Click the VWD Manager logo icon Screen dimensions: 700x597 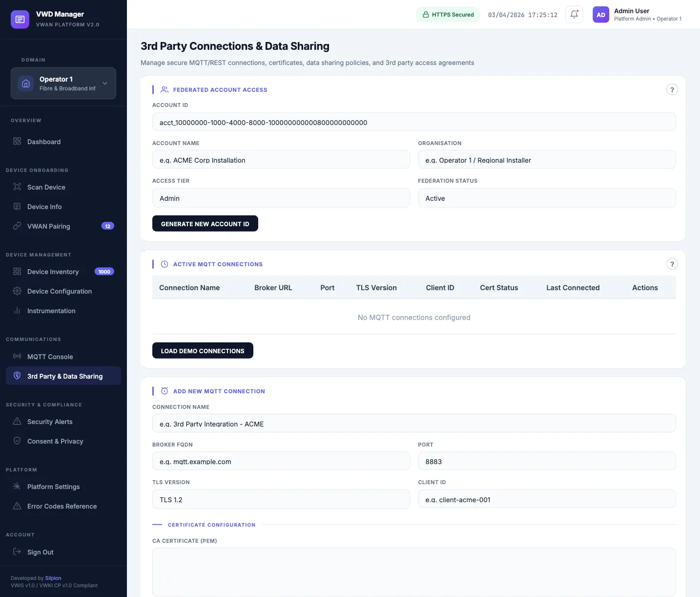pos(20,19)
